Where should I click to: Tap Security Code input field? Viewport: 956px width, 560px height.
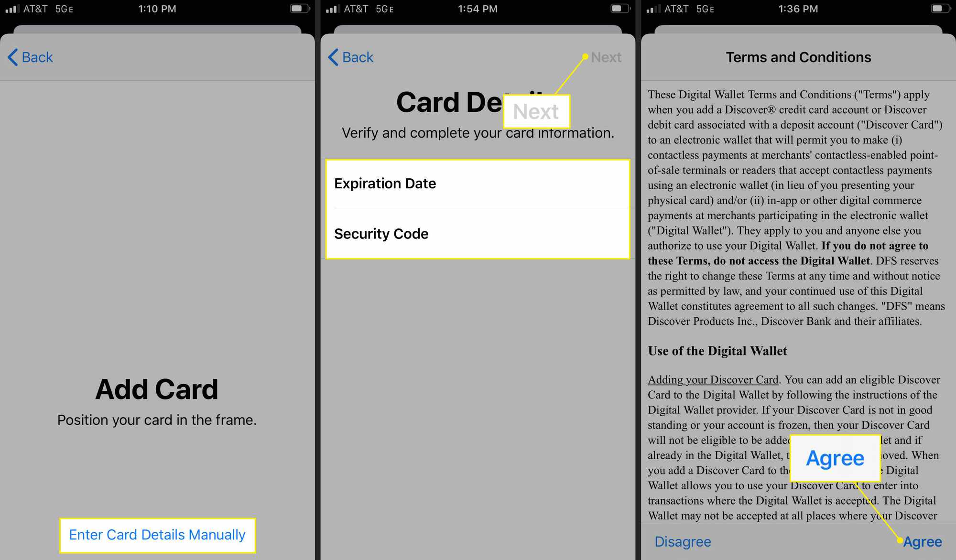[478, 233]
